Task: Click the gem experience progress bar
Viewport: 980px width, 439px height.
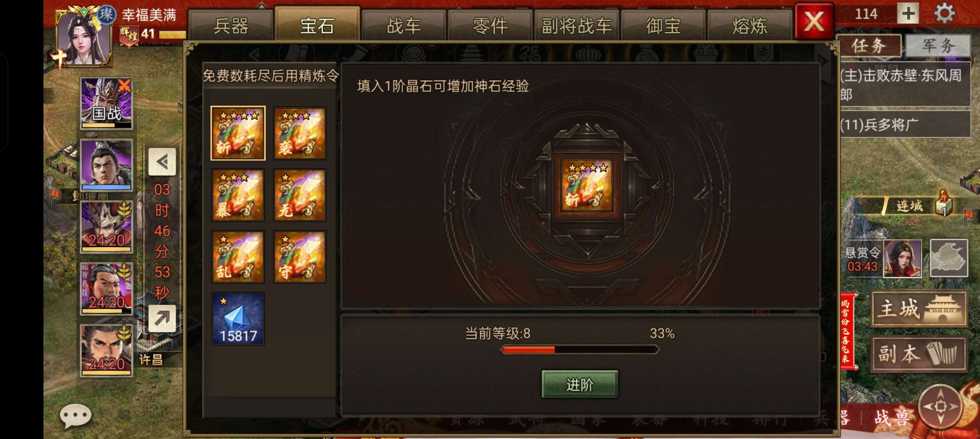Action: (580, 350)
